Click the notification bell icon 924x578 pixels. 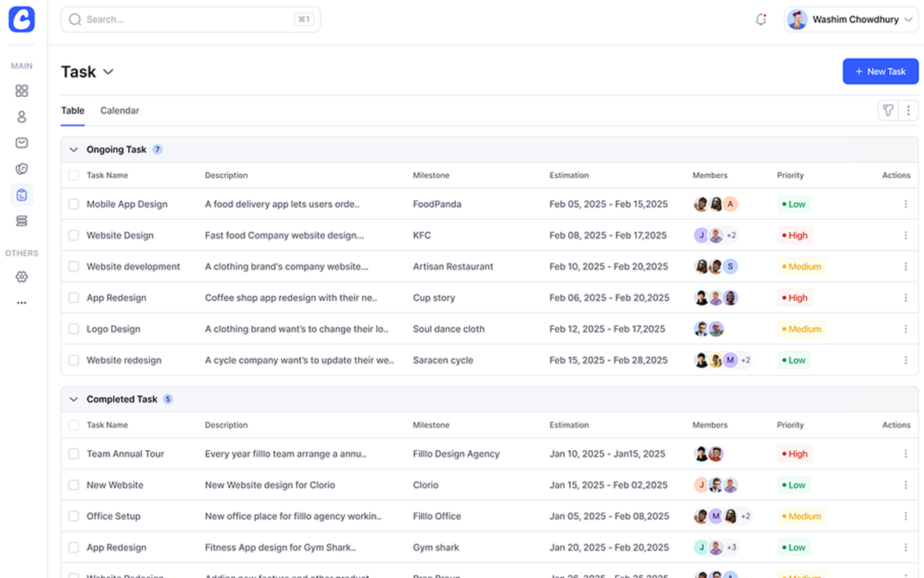(x=761, y=20)
